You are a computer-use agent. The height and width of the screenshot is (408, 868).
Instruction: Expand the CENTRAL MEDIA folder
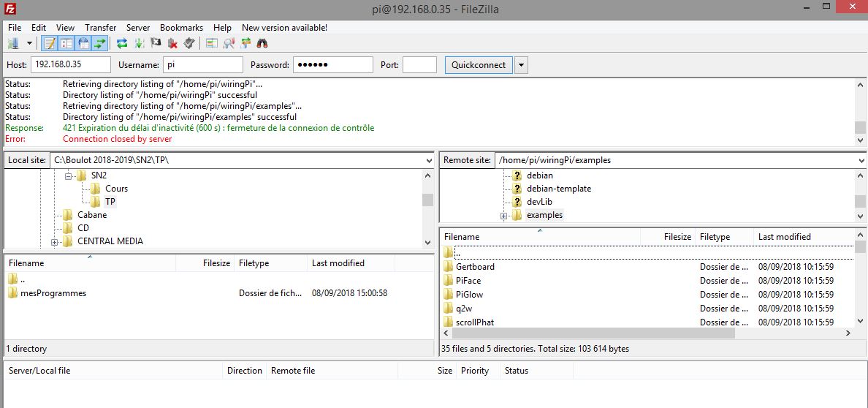click(x=54, y=242)
